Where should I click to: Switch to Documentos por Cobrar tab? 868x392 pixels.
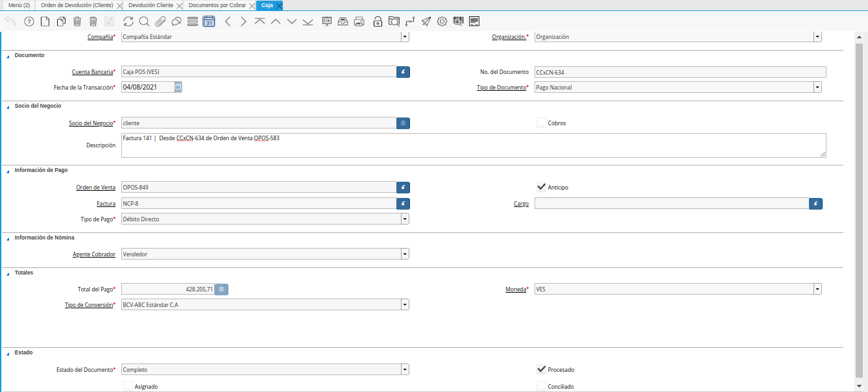pyautogui.click(x=217, y=5)
